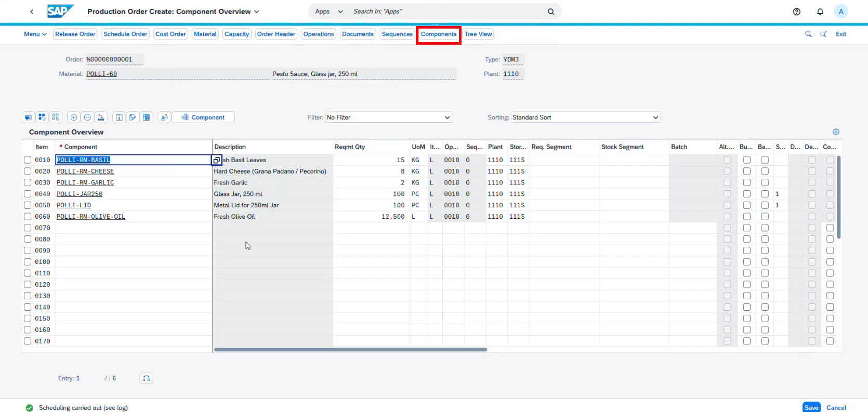The width and height of the screenshot is (868, 412).
Task: Click the Cancel button
Action: (x=836, y=408)
